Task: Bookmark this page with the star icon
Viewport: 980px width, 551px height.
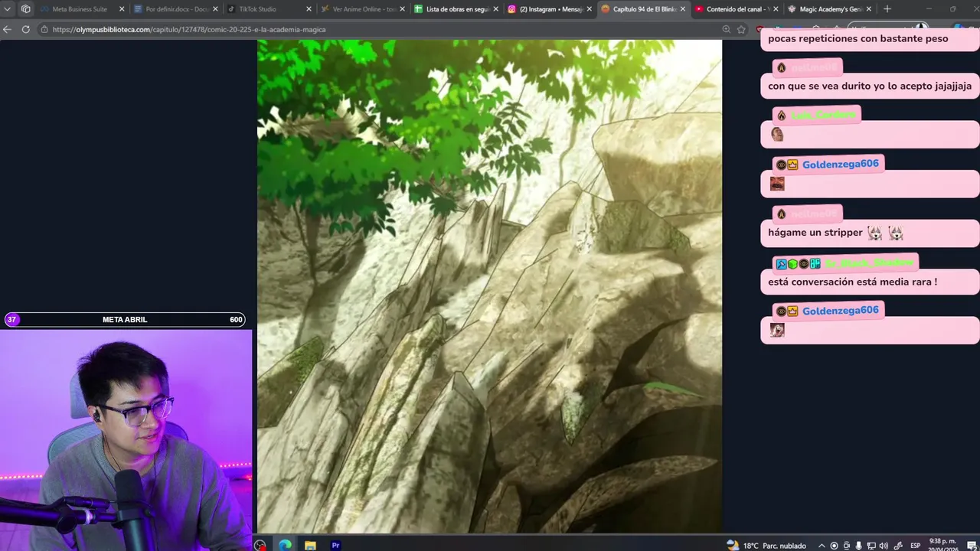Action: 741,29
